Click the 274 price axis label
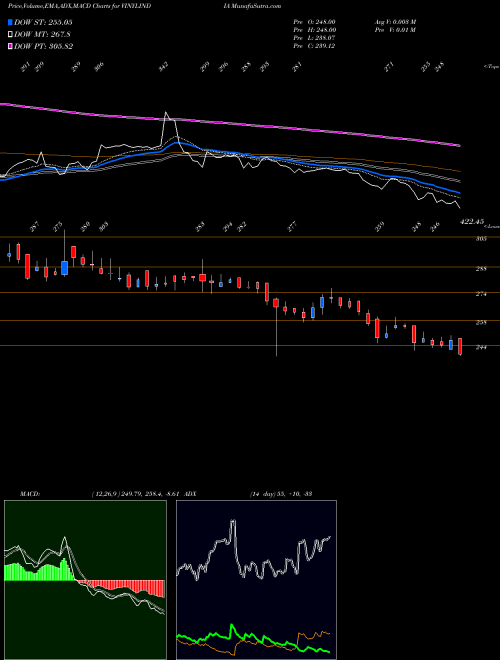The height and width of the screenshot is (660, 500). point(481,294)
